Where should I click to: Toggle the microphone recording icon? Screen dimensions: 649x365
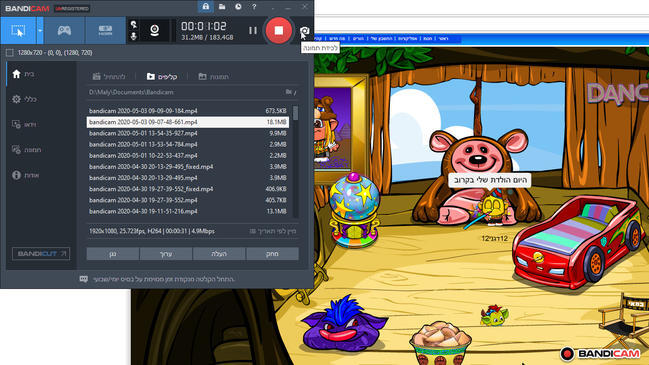[134, 36]
